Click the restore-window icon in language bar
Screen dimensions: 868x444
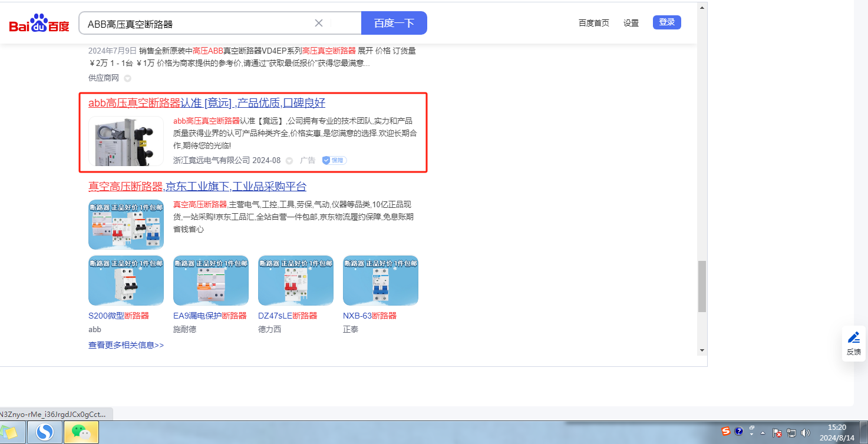(x=752, y=428)
